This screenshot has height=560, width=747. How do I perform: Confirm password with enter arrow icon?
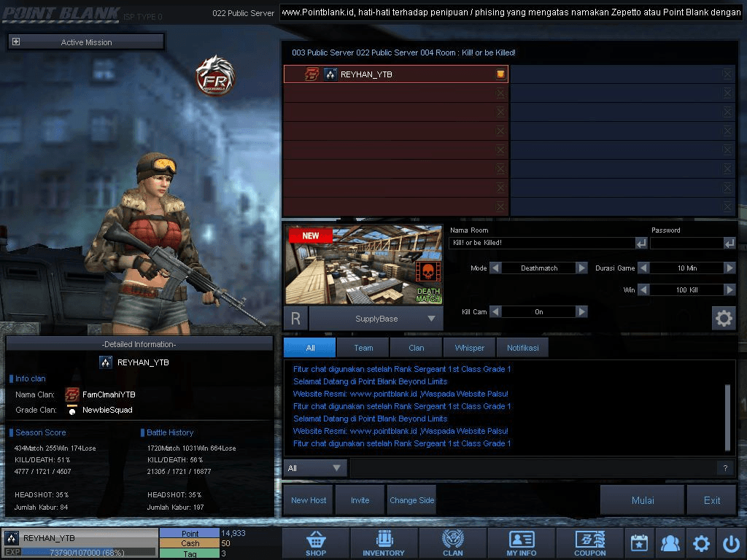729,244
